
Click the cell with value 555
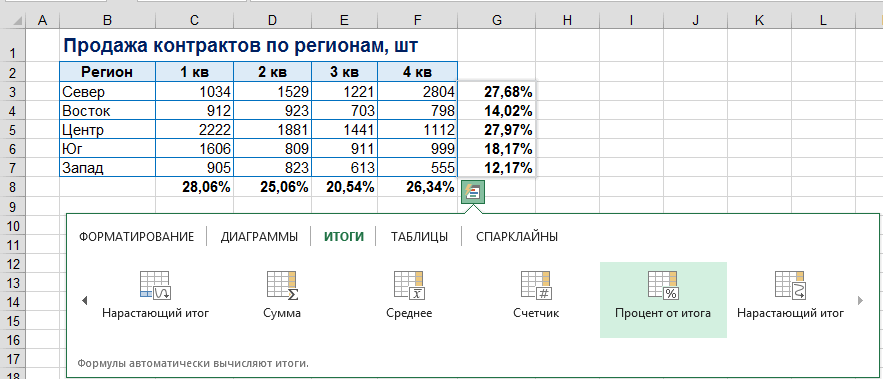click(417, 168)
